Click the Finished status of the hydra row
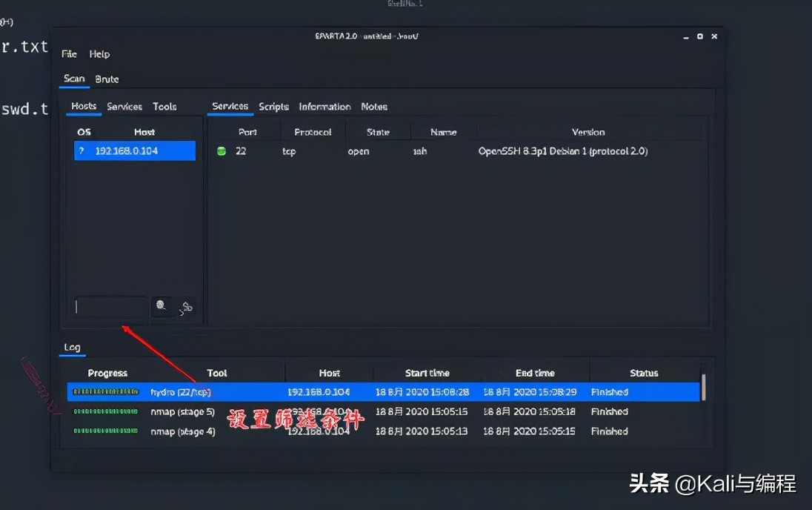Image resolution: width=812 pixels, height=510 pixels. click(x=610, y=392)
